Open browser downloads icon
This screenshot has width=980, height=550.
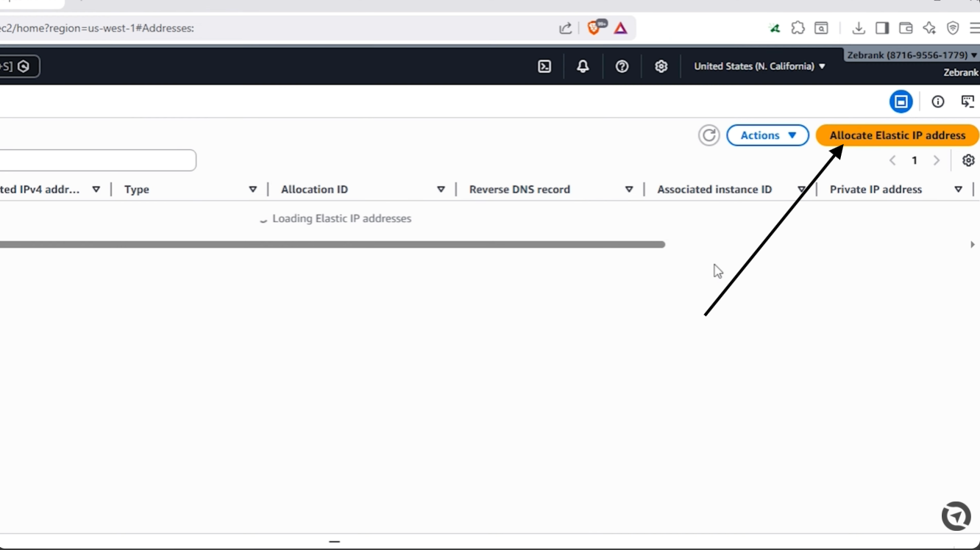click(858, 28)
